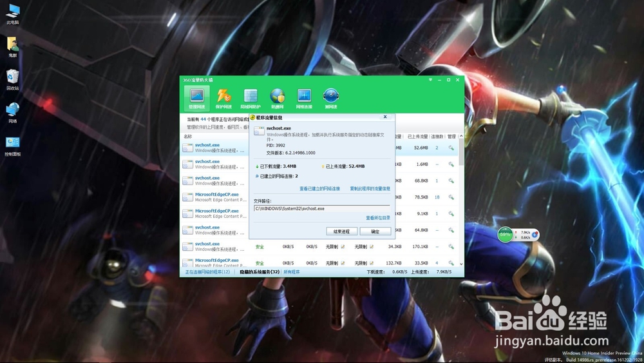Click the 44 running programs count
The width and height of the screenshot is (644, 363).
tap(203, 119)
